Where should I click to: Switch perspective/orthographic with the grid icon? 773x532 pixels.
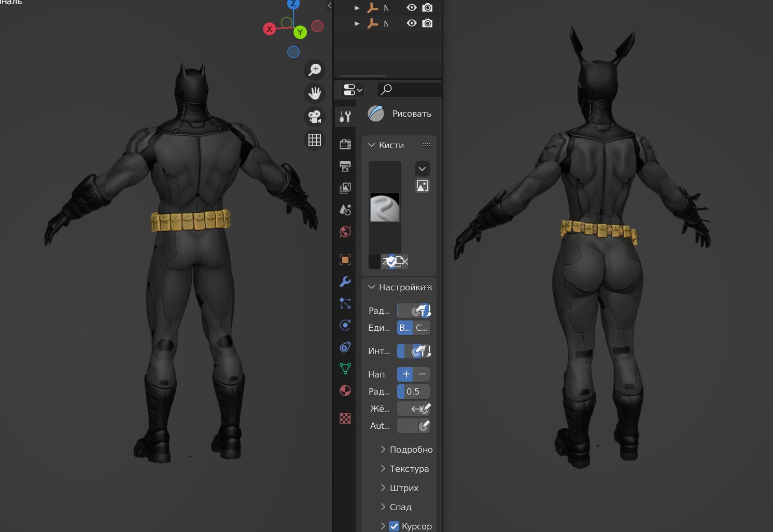click(x=315, y=140)
